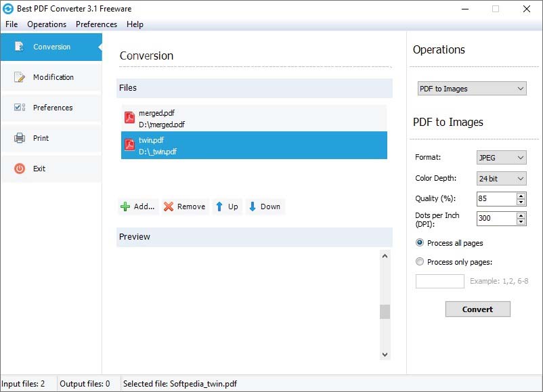Viewport: 543px width, 392px height.
Task: Click the red X Remove icon
Action: (169, 206)
